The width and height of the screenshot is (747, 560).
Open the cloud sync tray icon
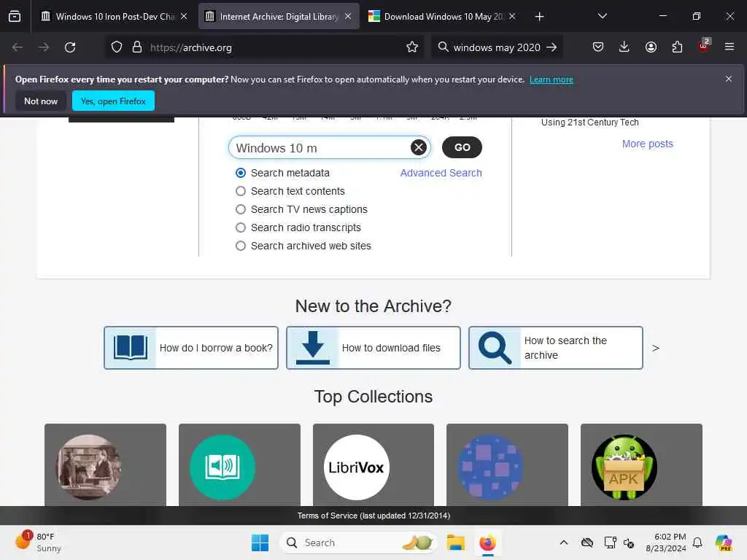tap(587, 542)
